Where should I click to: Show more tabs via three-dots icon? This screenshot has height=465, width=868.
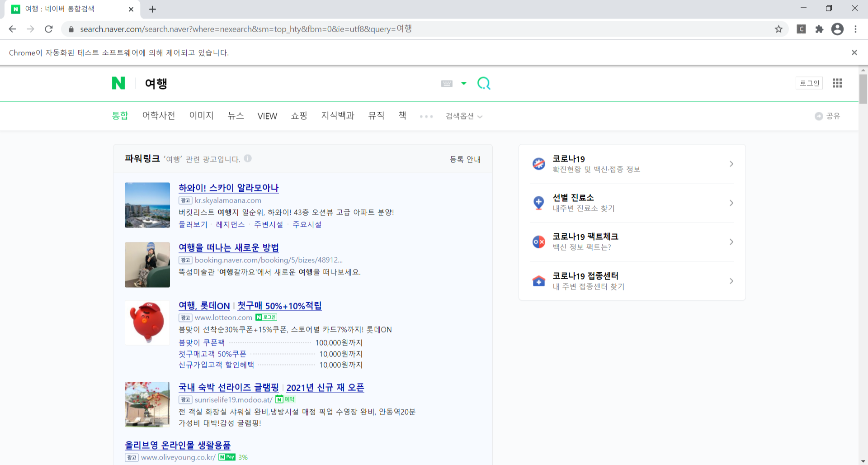[x=426, y=117]
